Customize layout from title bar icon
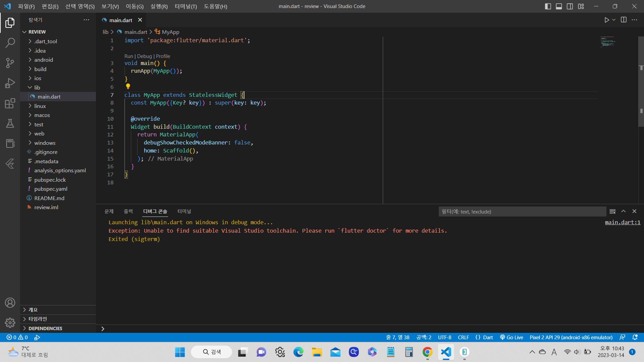 [581, 6]
